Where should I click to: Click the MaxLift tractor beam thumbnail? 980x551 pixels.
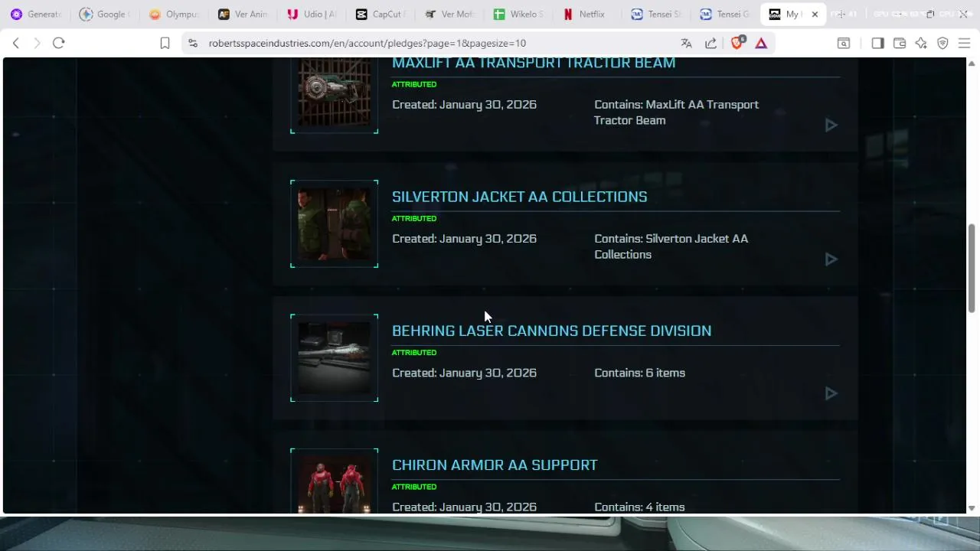click(335, 93)
